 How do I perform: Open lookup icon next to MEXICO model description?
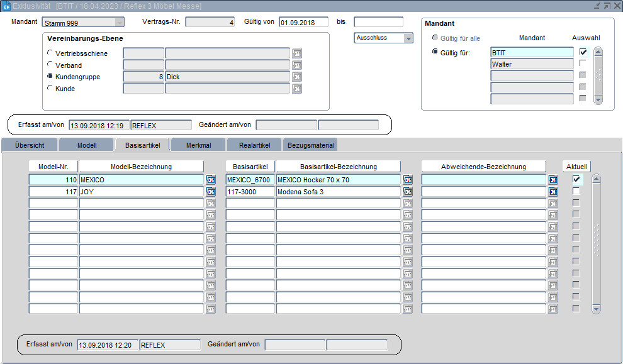click(x=211, y=180)
